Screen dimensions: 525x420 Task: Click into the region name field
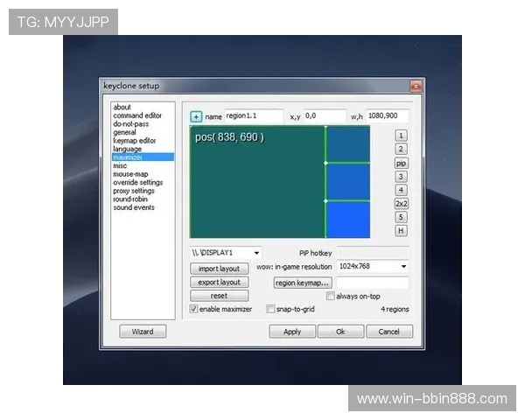tap(253, 115)
